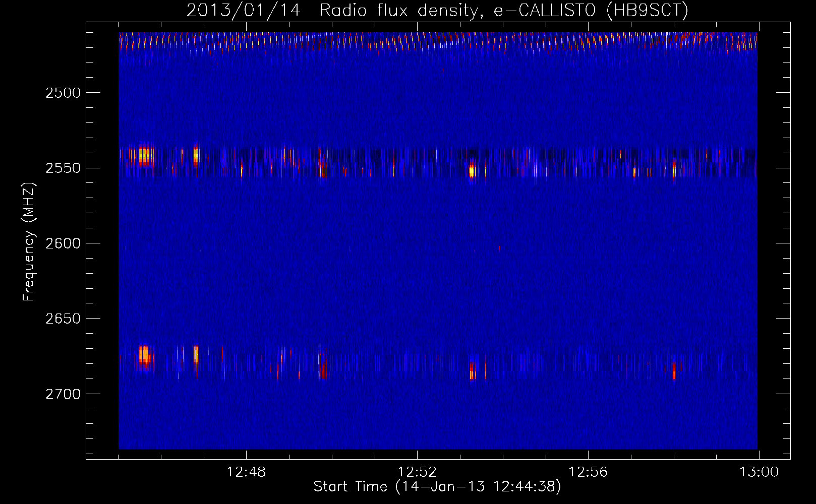Click the 13:00 time tick label

click(x=759, y=472)
